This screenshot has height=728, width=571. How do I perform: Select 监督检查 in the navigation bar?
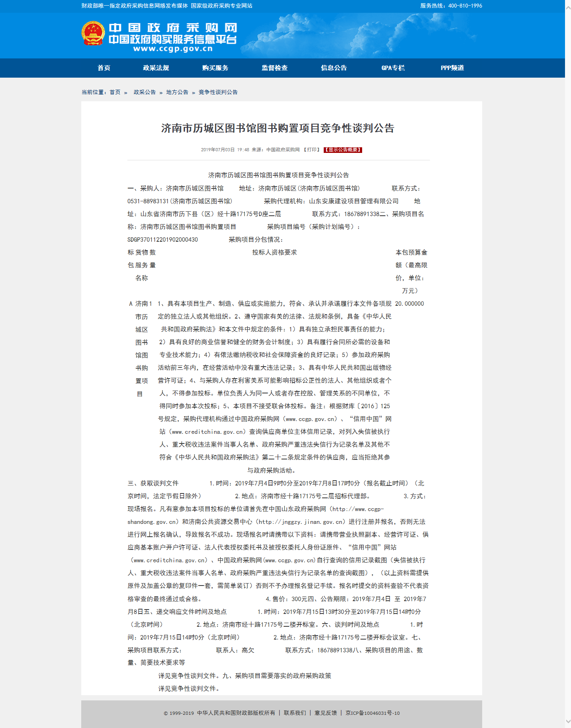[x=274, y=68]
